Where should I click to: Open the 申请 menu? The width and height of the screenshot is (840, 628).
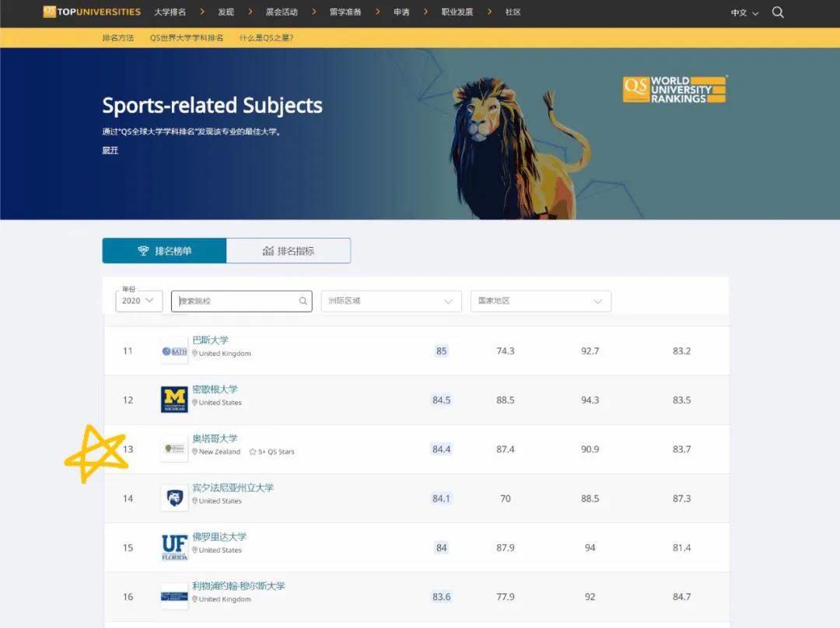coord(401,12)
